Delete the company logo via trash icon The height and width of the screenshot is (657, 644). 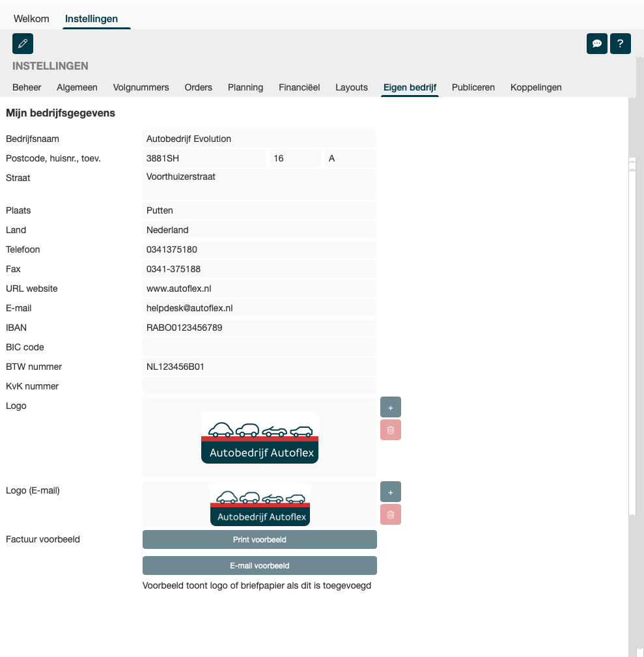point(391,430)
